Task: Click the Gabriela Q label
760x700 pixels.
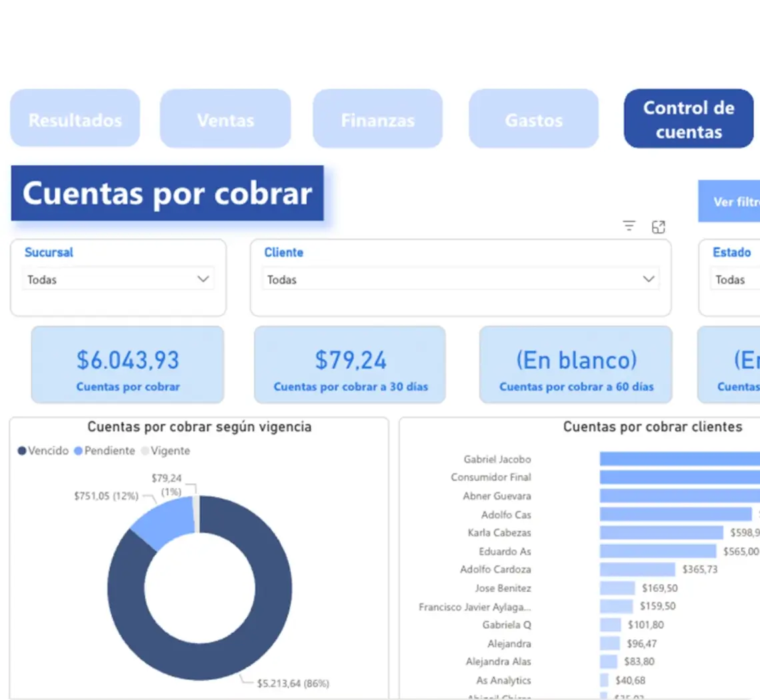Action: point(507,625)
